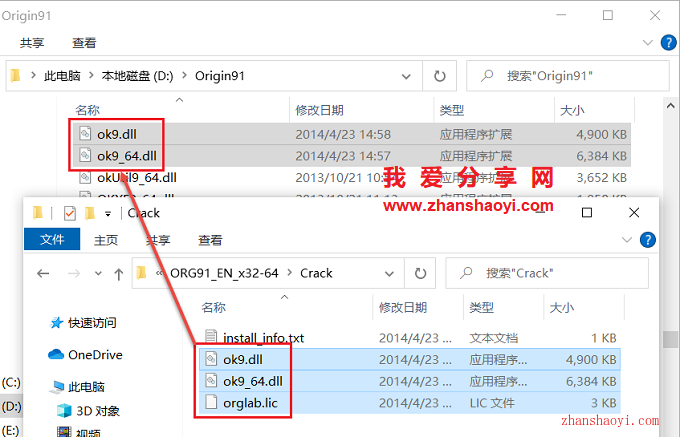This screenshot has height=437, width=680.
Task: Sort Crack list by 类型 column
Action: coord(481,307)
